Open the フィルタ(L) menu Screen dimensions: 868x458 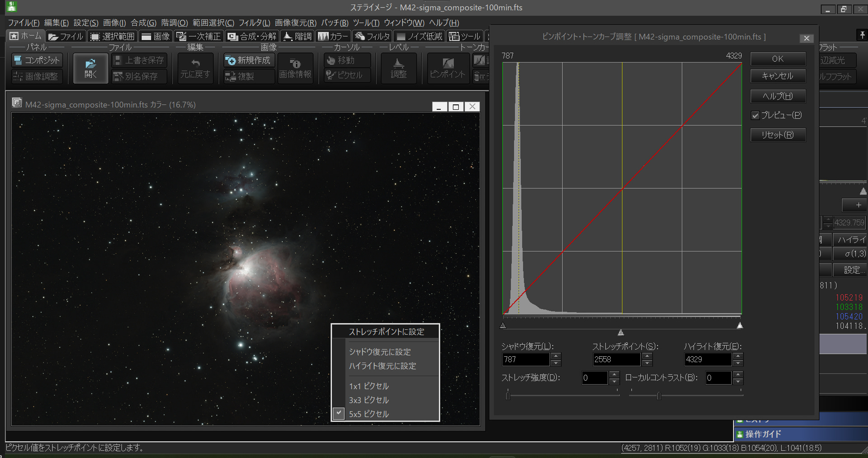tap(254, 23)
